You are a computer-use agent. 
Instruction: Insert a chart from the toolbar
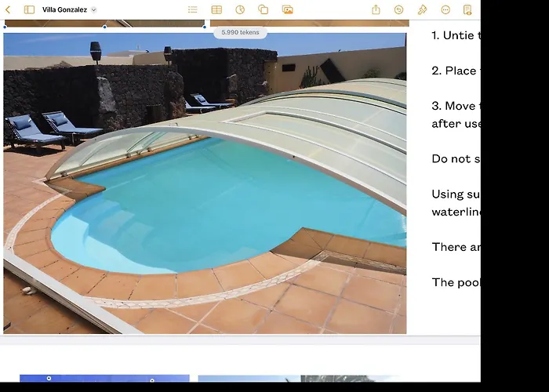(240, 9)
